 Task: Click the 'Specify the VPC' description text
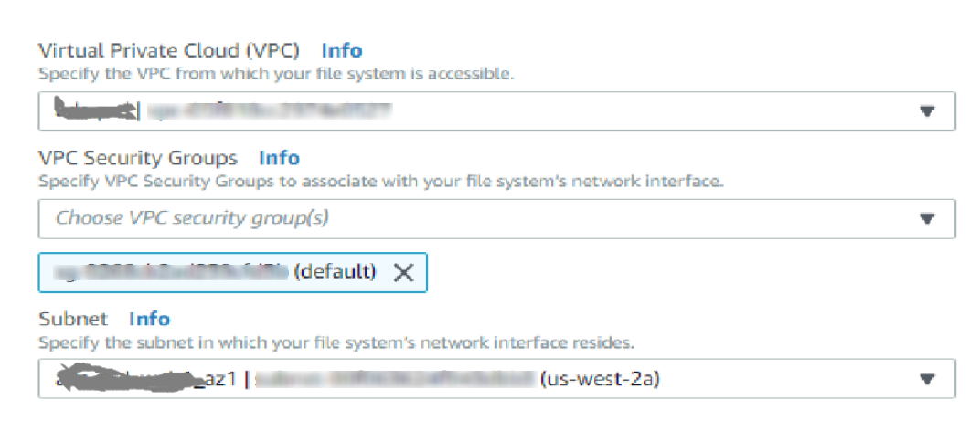[x=275, y=73]
